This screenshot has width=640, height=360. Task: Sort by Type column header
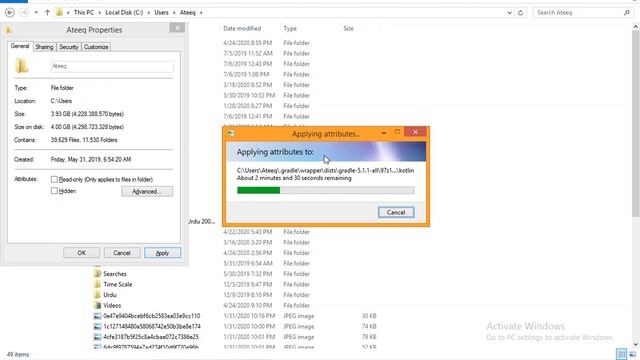point(290,29)
